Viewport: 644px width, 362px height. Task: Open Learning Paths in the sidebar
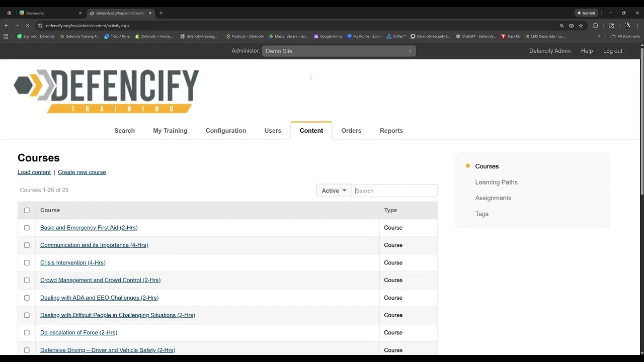tap(496, 182)
